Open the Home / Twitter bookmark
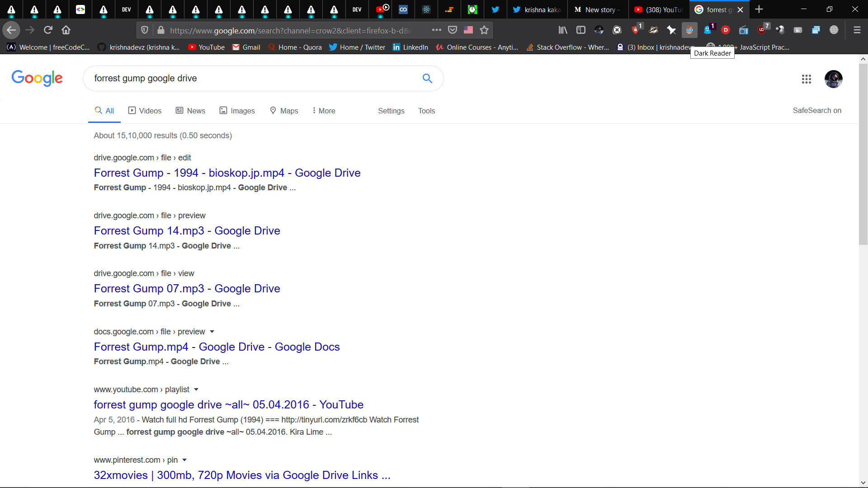Image resolution: width=868 pixels, height=488 pixels. click(357, 47)
